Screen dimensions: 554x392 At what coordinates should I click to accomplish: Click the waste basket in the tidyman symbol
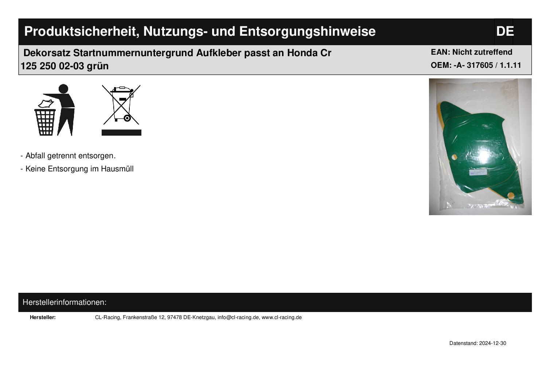[x=45, y=122]
